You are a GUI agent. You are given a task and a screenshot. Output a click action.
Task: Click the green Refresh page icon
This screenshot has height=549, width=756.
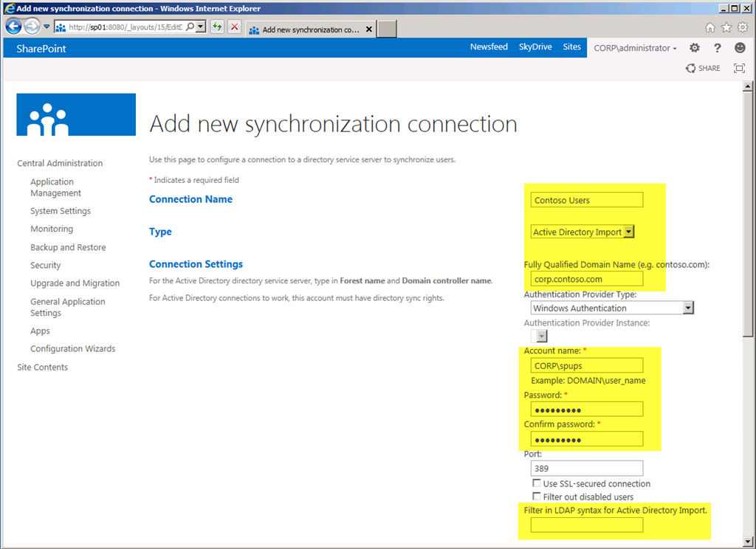point(217,27)
